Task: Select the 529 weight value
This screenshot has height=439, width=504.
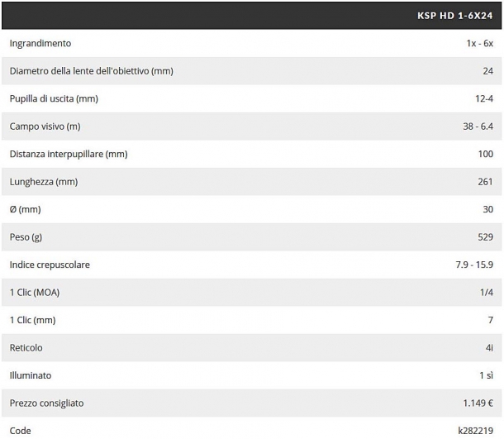Action: pos(485,237)
